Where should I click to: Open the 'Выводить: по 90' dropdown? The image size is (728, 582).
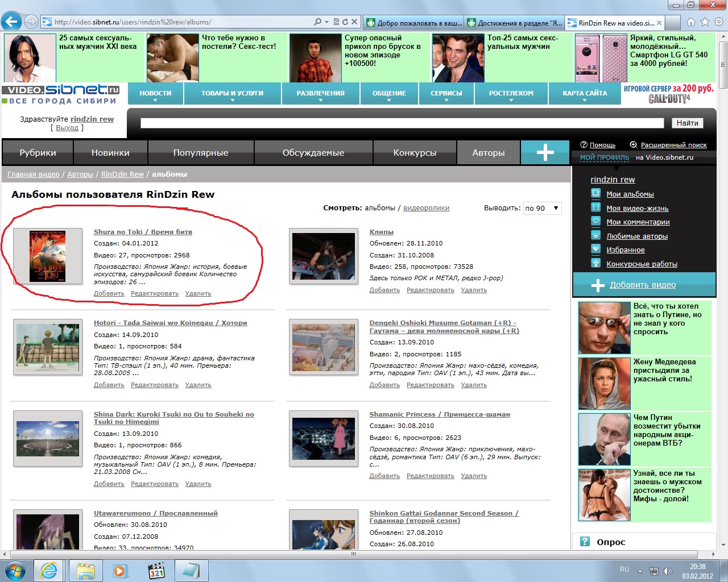tap(542, 208)
